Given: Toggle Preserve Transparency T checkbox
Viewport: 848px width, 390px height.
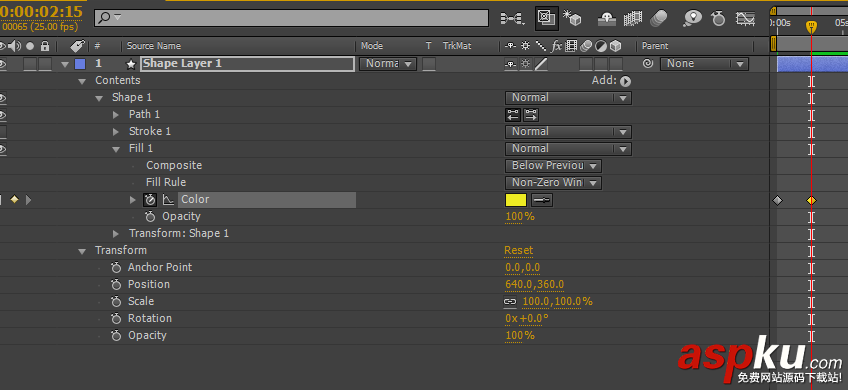Looking at the screenshot, I should point(429,64).
